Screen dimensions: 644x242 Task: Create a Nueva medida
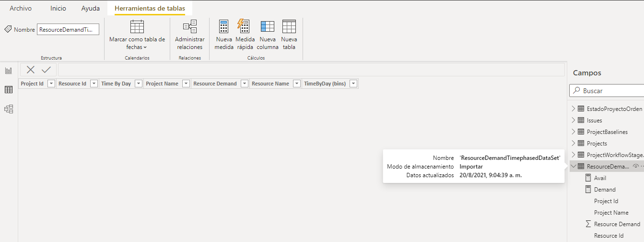point(224,35)
